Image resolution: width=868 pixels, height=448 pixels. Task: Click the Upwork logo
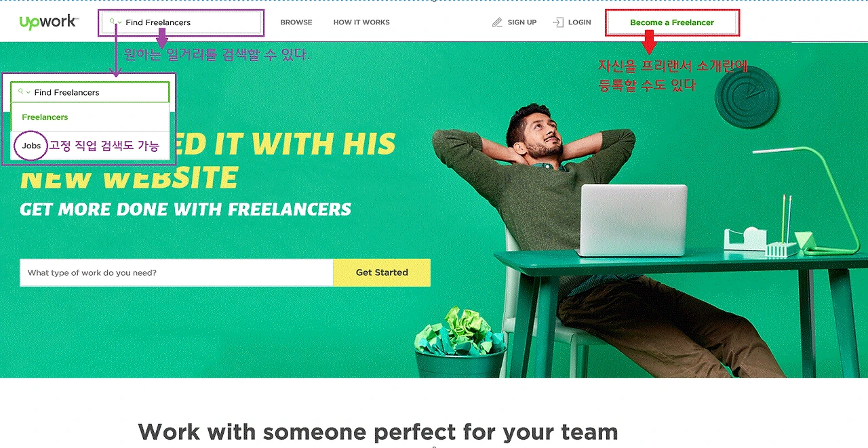49,22
